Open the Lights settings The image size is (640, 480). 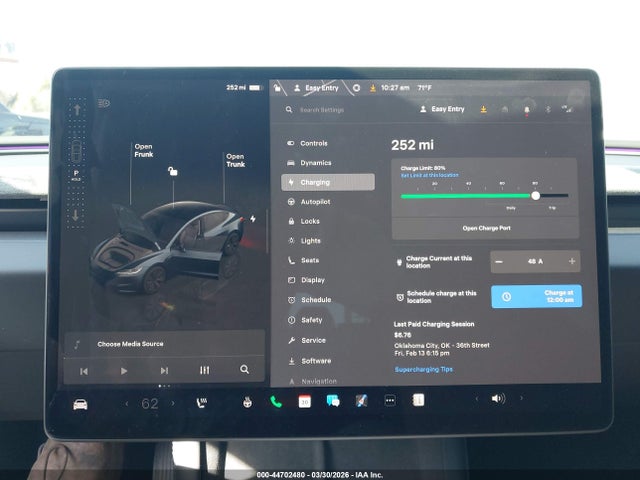[x=304, y=241]
